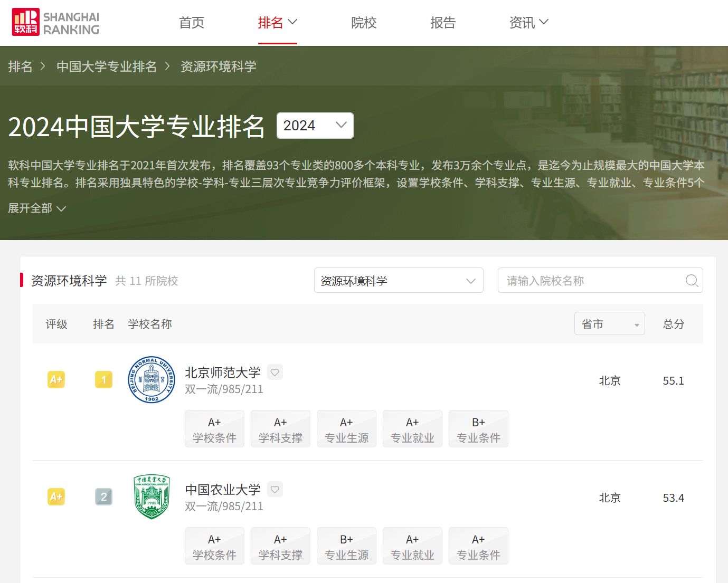Click 中国大学专业排名 breadcrumb link
This screenshot has height=583, width=728.
tap(107, 66)
